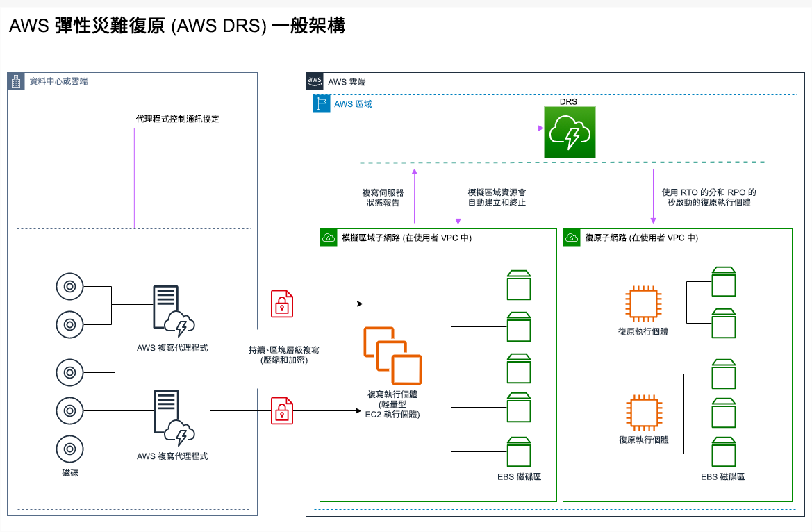Click the '模擬區域資源會自動建立和終止' label
This screenshot has width=812, height=532.
tap(497, 197)
